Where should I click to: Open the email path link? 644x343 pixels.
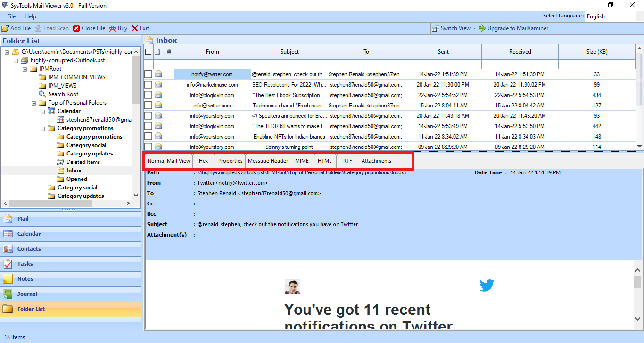point(302,172)
